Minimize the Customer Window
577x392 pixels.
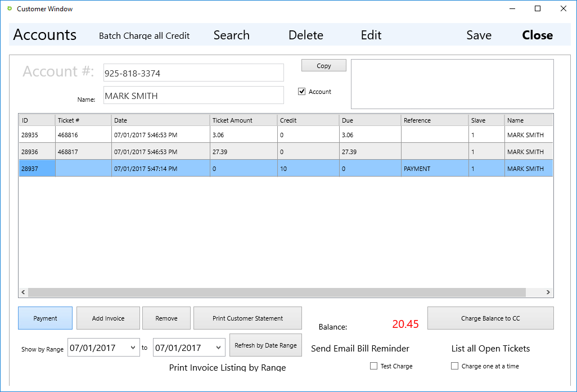[x=512, y=8]
